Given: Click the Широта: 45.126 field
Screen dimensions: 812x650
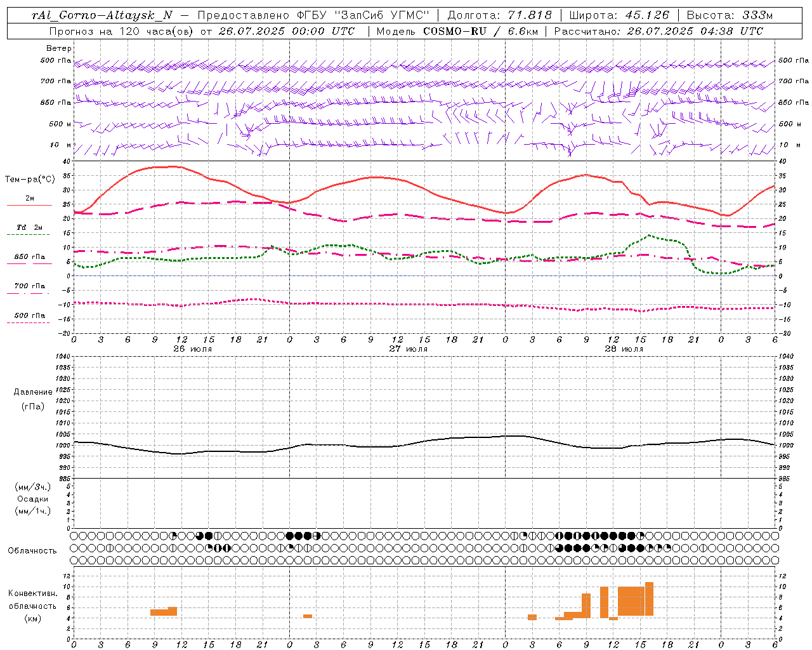Looking at the screenshot, I should [x=619, y=15].
